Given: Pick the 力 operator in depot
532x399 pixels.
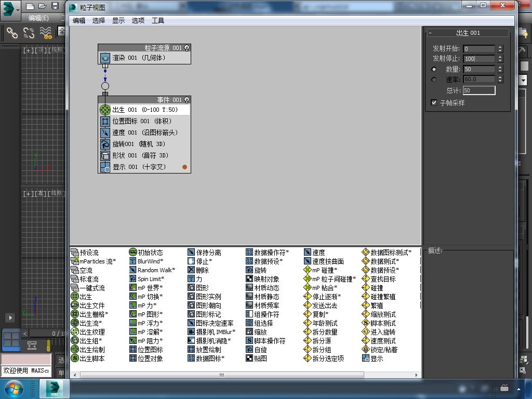Looking at the screenshot, I should (x=195, y=279).
